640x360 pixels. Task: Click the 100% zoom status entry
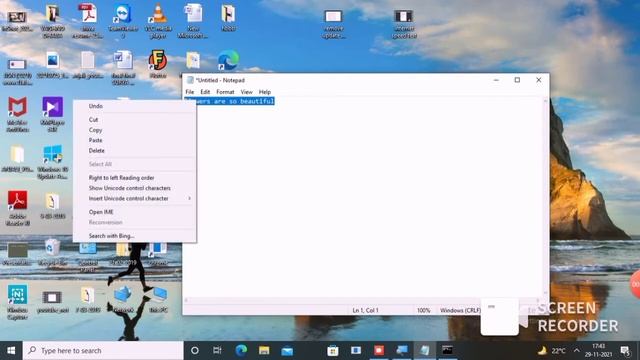423,310
